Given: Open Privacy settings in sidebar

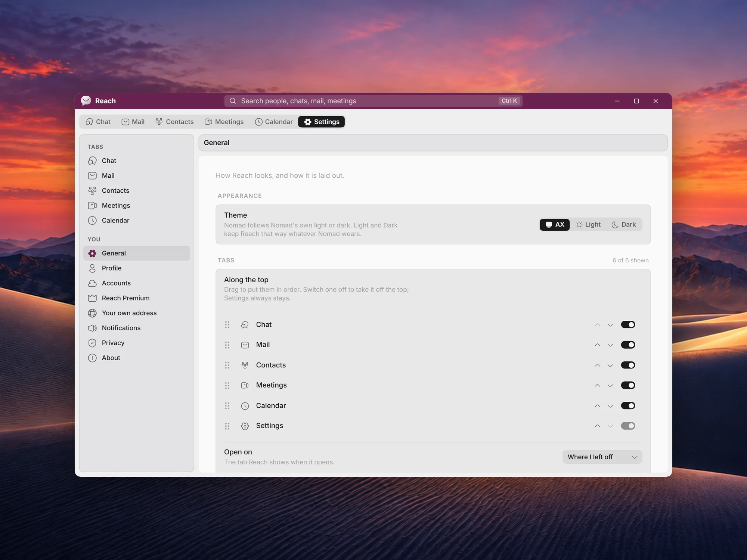Looking at the screenshot, I should point(137,343).
